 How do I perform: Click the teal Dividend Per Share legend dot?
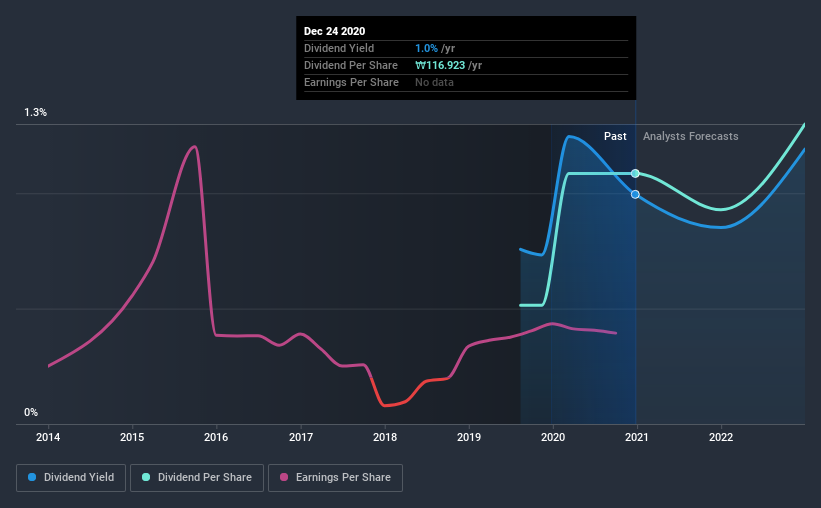pos(146,477)
